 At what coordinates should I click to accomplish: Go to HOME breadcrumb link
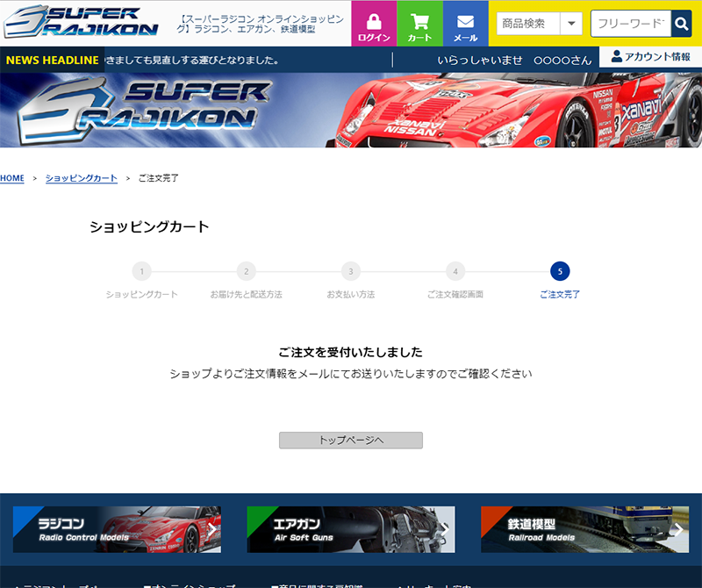[12, 178]
